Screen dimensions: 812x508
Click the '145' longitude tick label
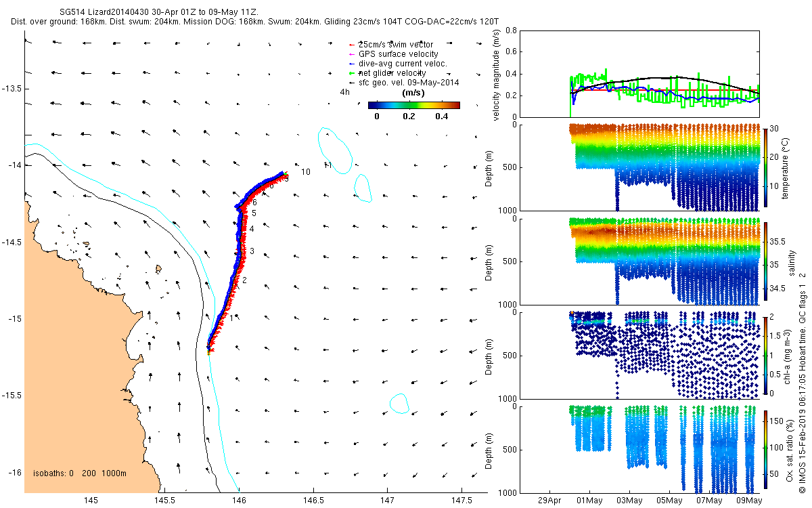pyautogui.click(x=91, y=501)
